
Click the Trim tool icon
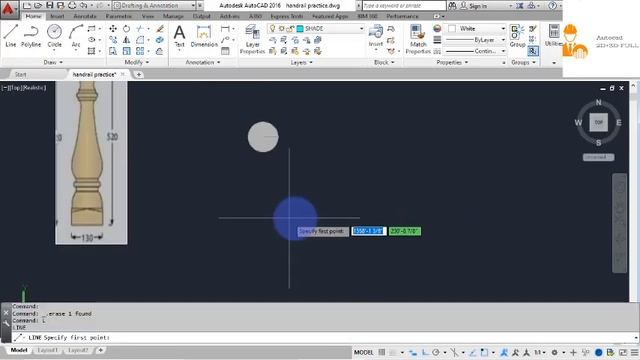pyautogui.click(x=140, y=29)
